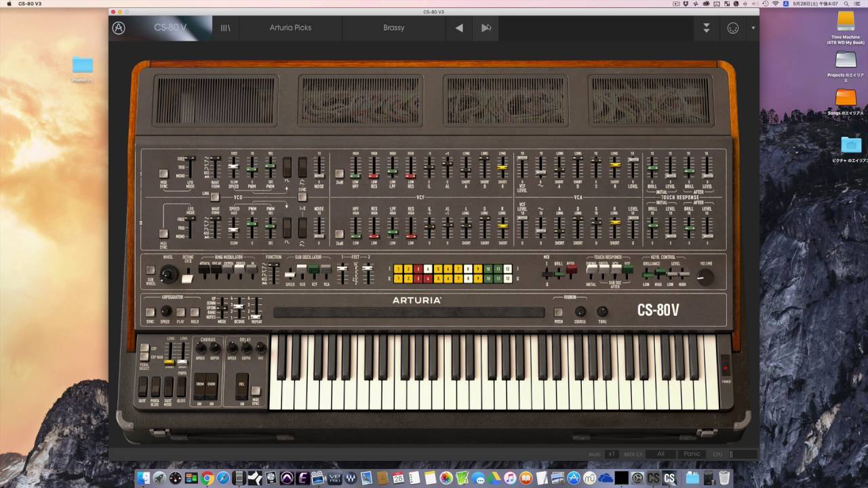Screen dimensions: 868x488
Task: Go to the next preset arrow
Action: point(486,28)
